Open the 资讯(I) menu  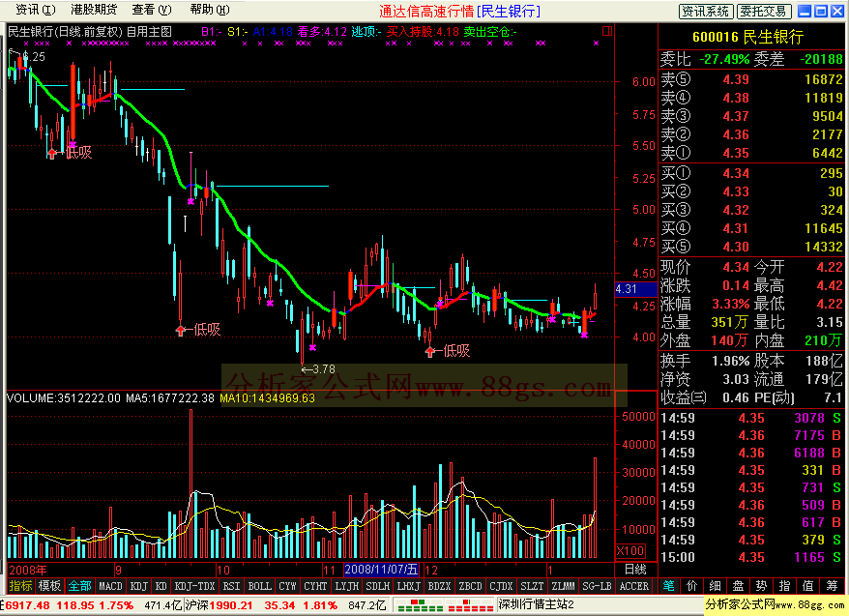[35, 10]
